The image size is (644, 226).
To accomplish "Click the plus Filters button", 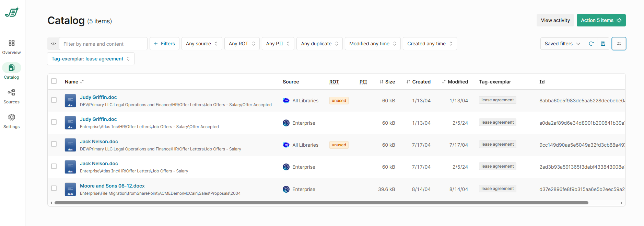I will coord(164,44).
